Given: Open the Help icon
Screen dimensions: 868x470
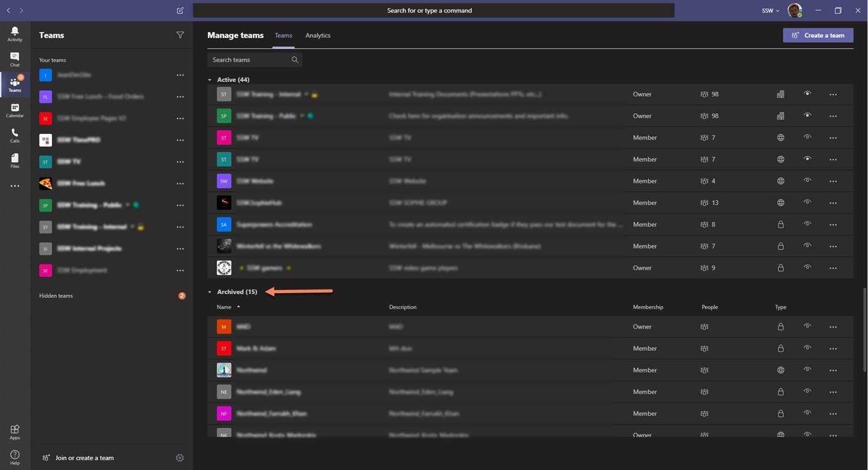Looking at the screenshot, I should point(15,457).
